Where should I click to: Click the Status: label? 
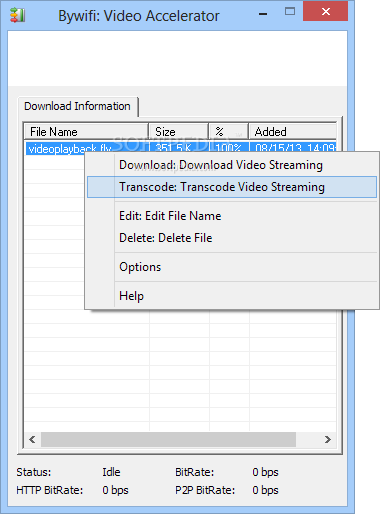pyautogui.click(x=34, y=472)
